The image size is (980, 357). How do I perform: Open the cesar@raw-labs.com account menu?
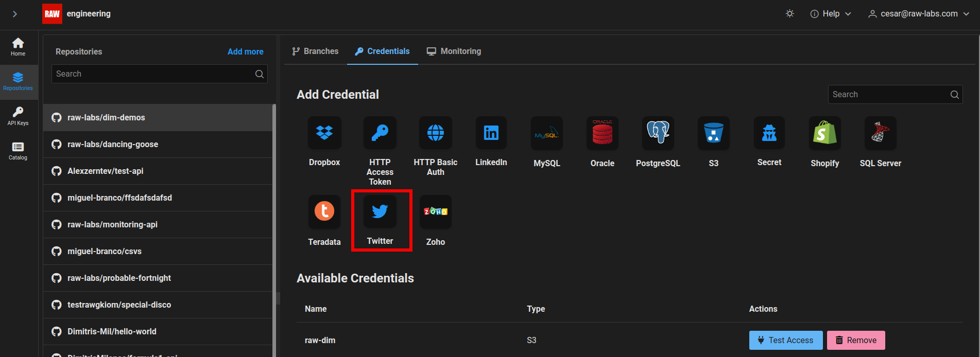919,14
